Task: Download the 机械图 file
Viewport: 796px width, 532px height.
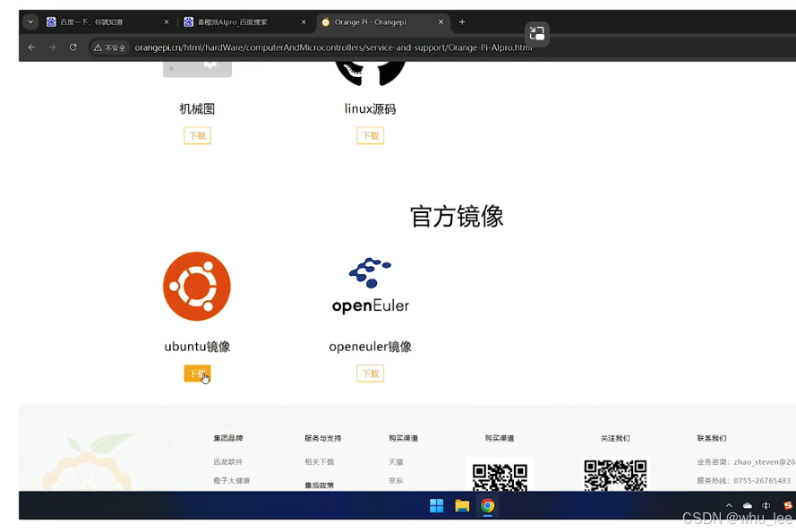Action: pyautogui.click(x=197, y=135)
